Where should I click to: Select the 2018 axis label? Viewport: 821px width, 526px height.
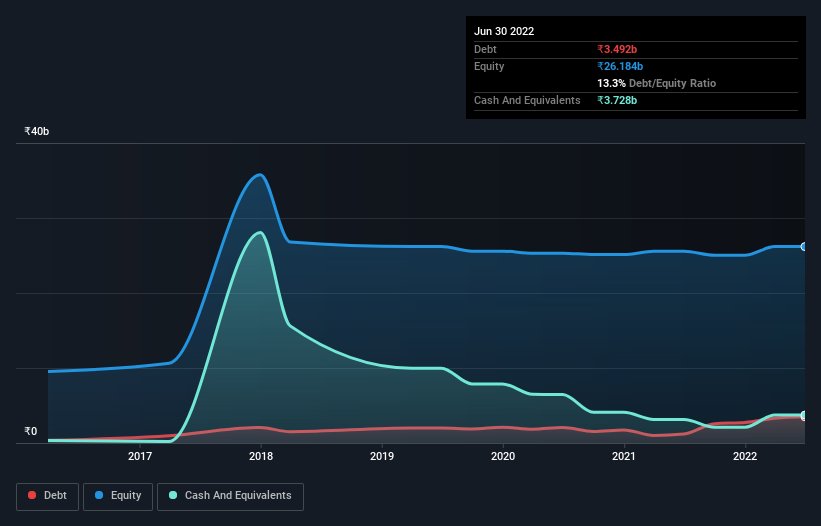(x=261, y=456)
